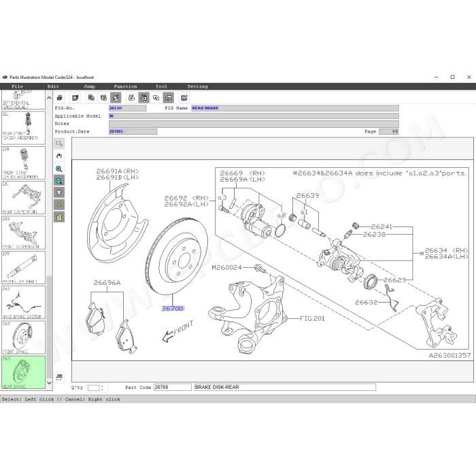Open the Setting menu
Viewport: 476px width, 476px height.
[198, 86]
